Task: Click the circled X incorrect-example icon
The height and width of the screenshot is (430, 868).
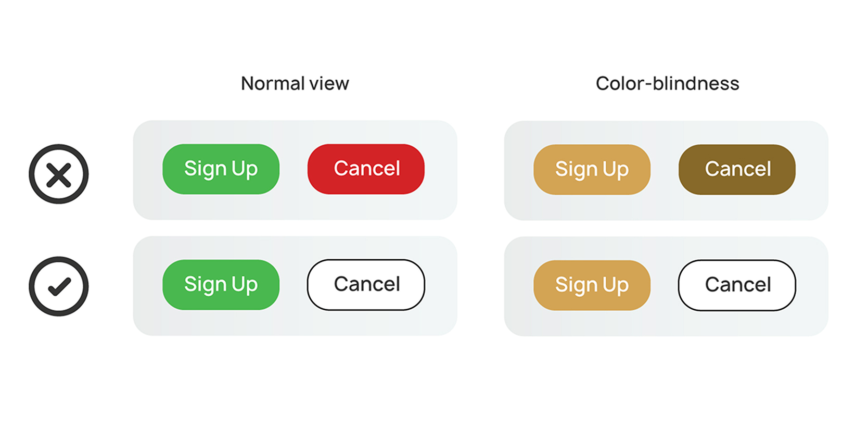Action: pos(59,174)
